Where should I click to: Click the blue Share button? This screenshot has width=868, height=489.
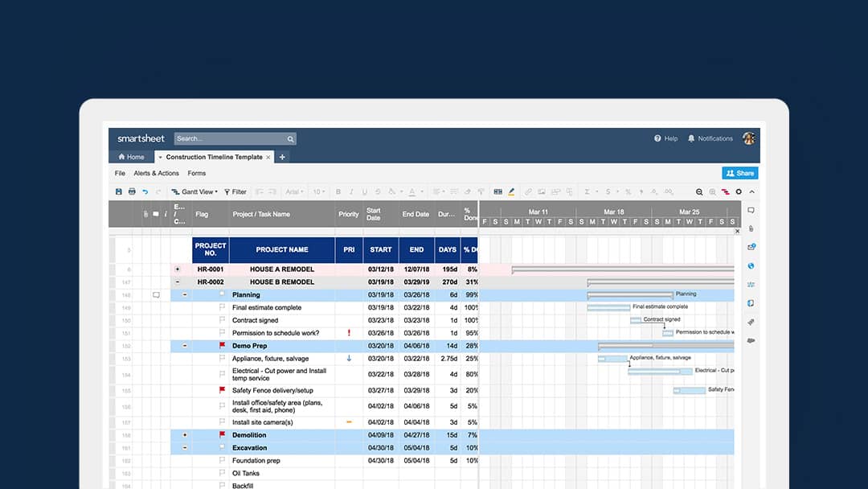[739, 173]
